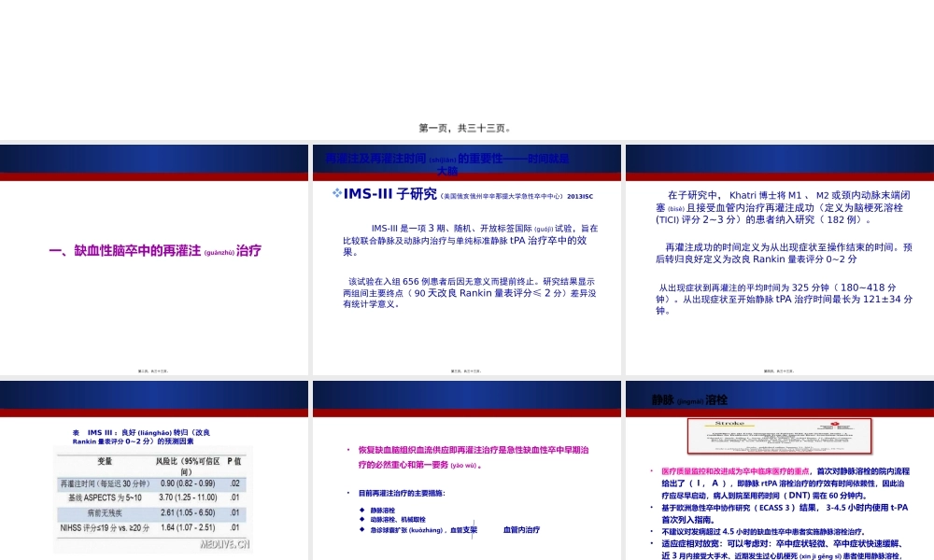Click the Stroke journal screenshot image

point(778,436)
